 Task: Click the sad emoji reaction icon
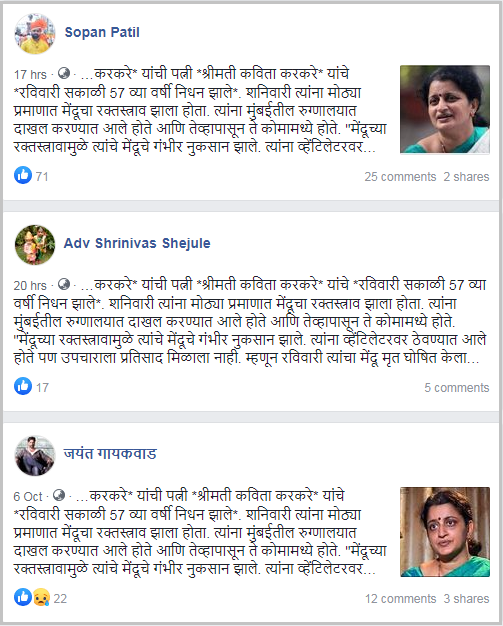42,598
